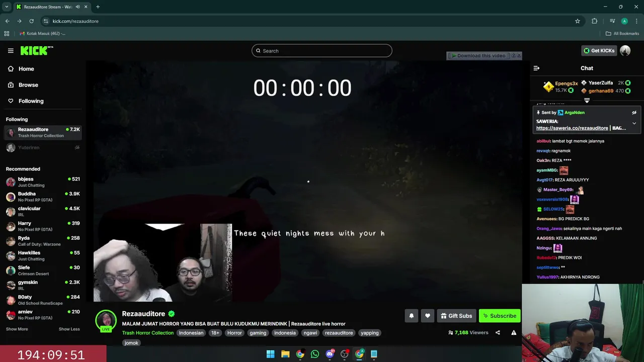This screenshot has height=362, width=644.
Task: Open a new browser tab
Action: point(98,7)
